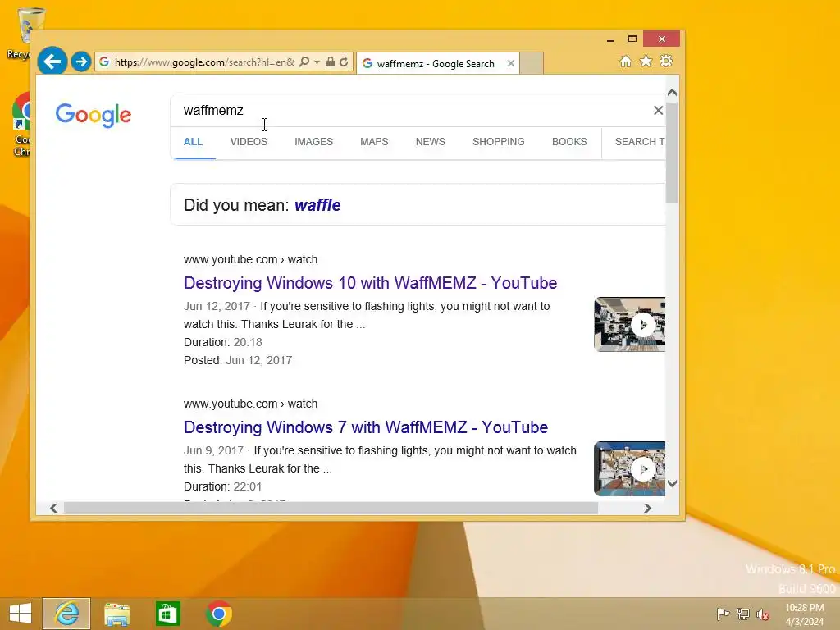Click Internet Explorer taskbar icon
840x630 pixels.
pyautogui.click(x=66, y=614)
